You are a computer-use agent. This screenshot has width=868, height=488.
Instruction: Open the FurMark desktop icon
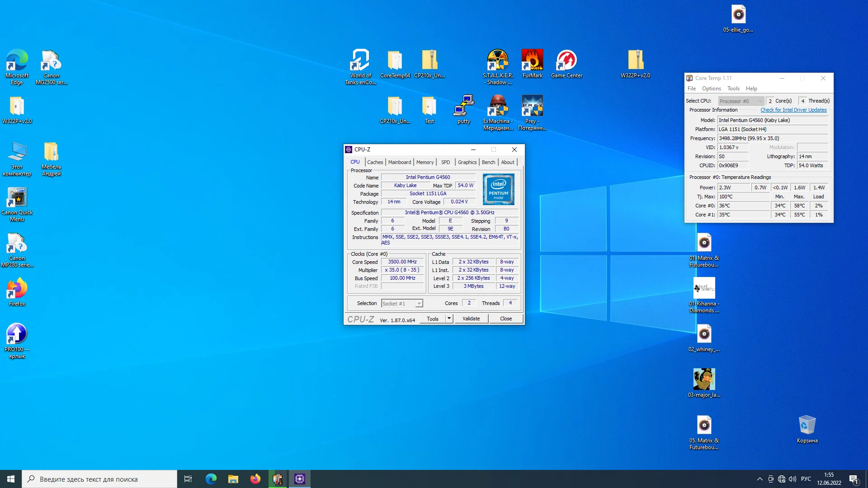pos(532,61)
